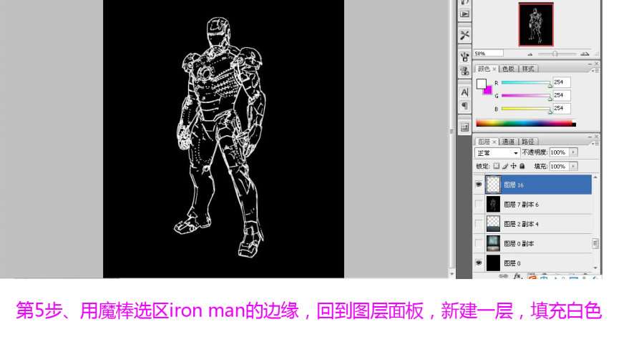Screen dimensions: 644x362
Task: Select the 图层 layers tab
Action: pyautogui.click(x=484, y=142)
